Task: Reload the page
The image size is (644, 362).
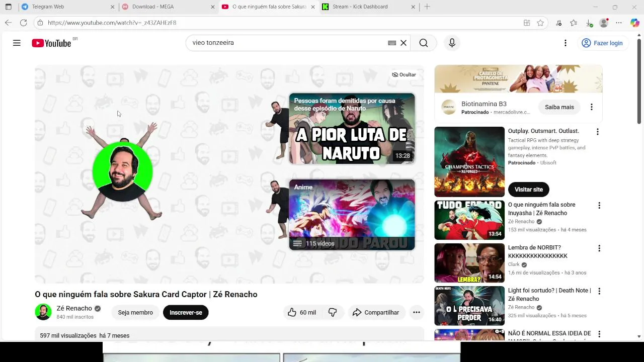Action: coord(23,23)
